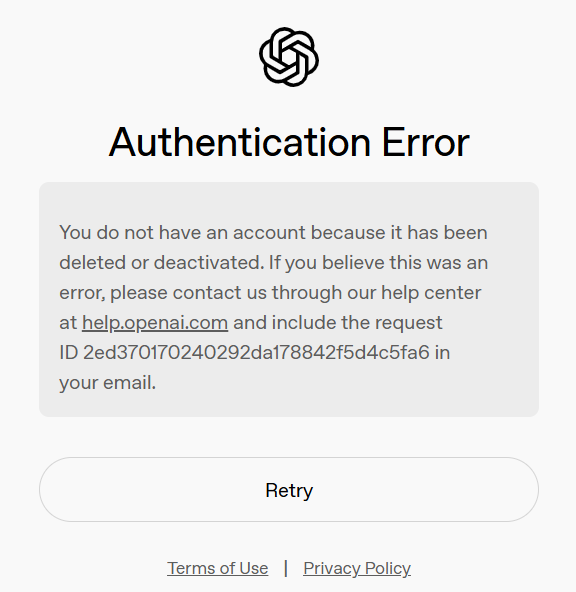Click the Retry button

pos(289,490)
